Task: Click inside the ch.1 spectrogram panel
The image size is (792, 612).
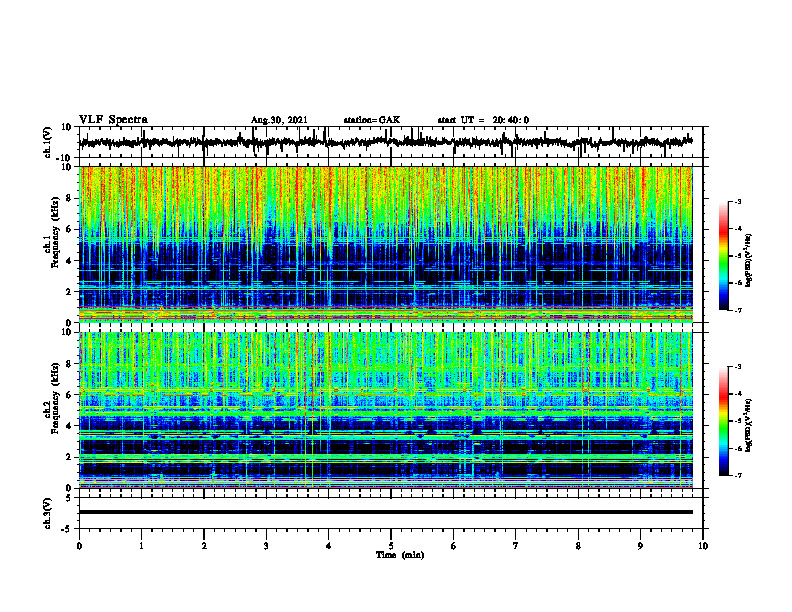Action: click(x=385, y=244)
